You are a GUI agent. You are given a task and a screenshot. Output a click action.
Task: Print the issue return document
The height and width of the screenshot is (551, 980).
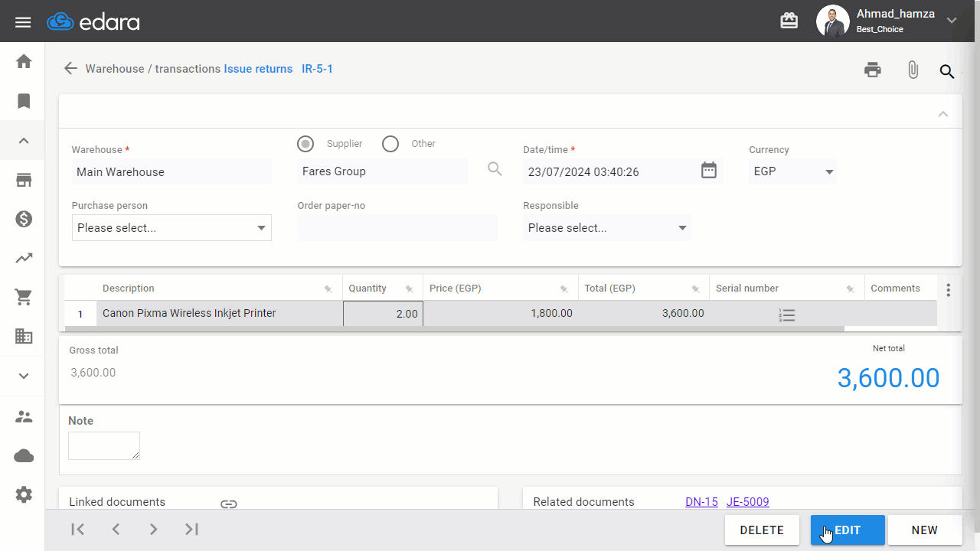(x=873, y=70)
